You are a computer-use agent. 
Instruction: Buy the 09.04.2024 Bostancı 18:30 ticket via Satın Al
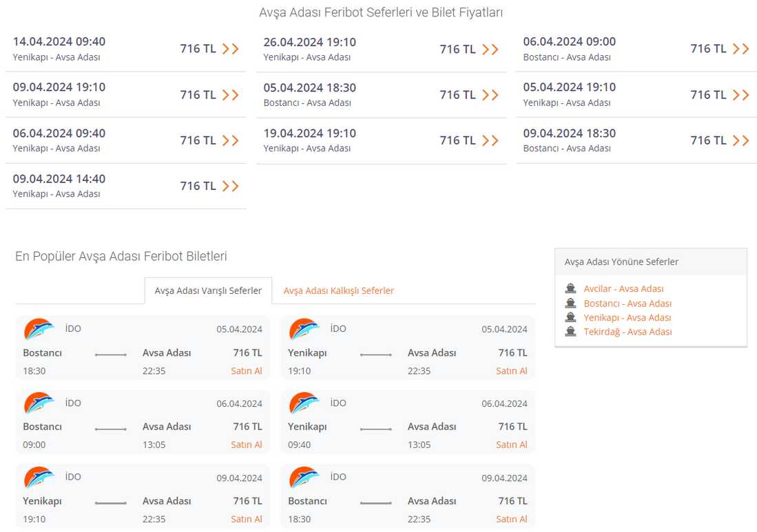click(x=511, y=519)
